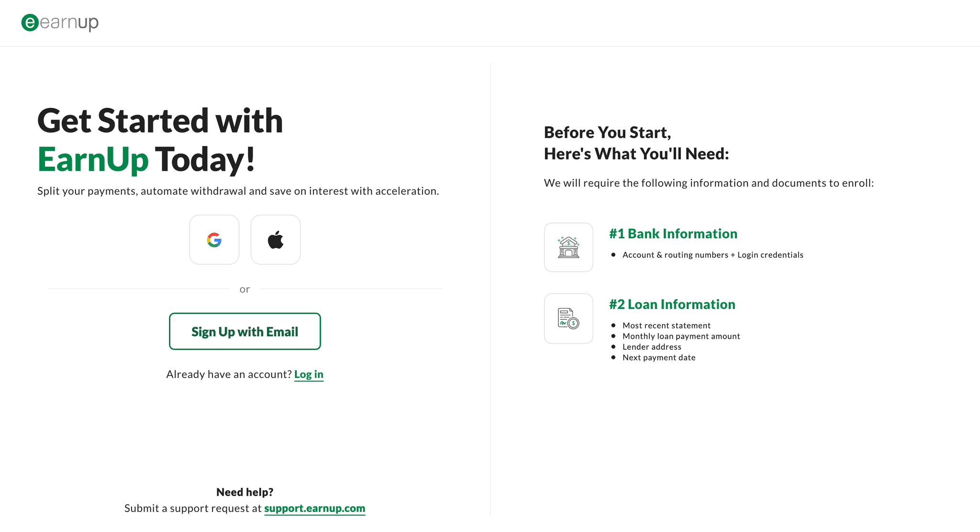Screen dimensions: 980x532
Task: Sign up with the Google icon button
Action: point(214,240)
